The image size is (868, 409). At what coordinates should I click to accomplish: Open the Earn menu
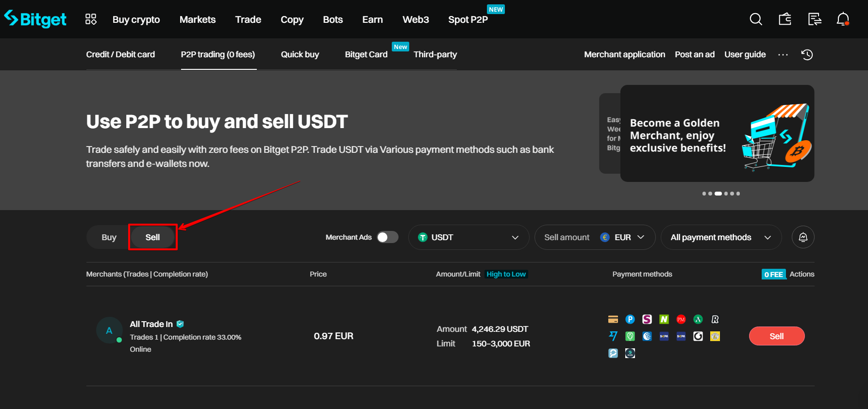pyautogui.click(x=372, y=19)
